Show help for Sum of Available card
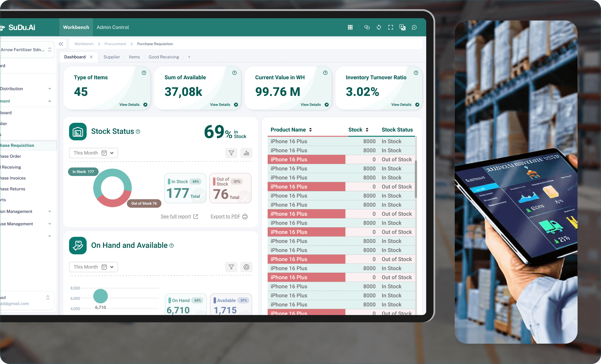Viewport: 601px width, 364px height. [234, 73]
